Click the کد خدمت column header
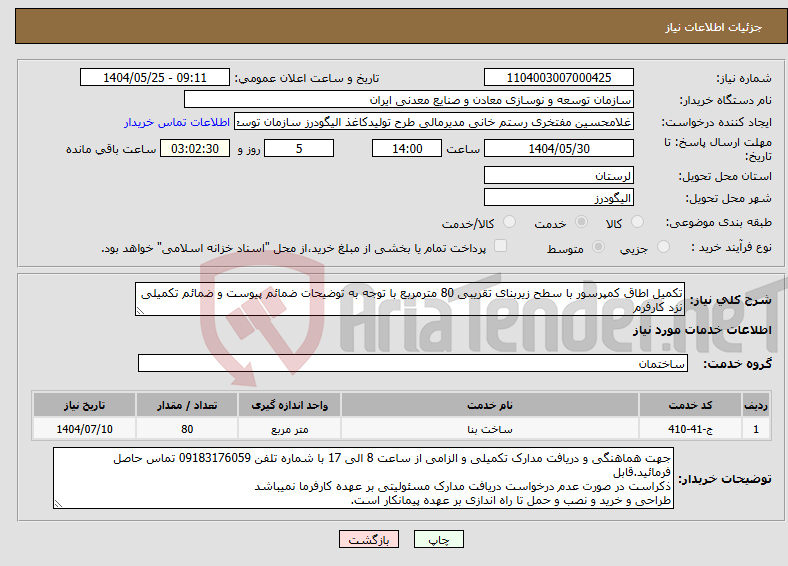 [691, 405]
